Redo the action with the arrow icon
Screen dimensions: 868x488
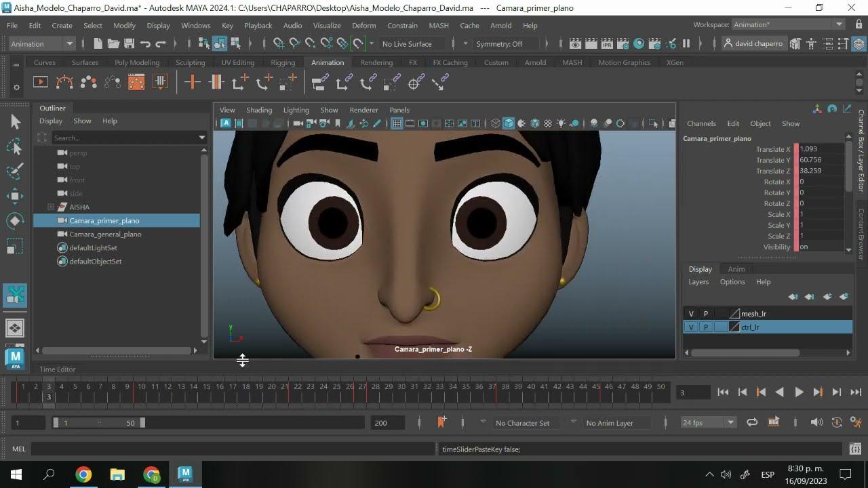click(x=161, y=43)
